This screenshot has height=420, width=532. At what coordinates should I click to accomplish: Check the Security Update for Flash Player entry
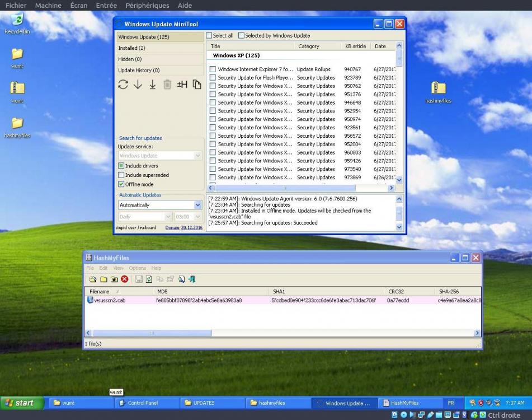click(x=213, y=77)
